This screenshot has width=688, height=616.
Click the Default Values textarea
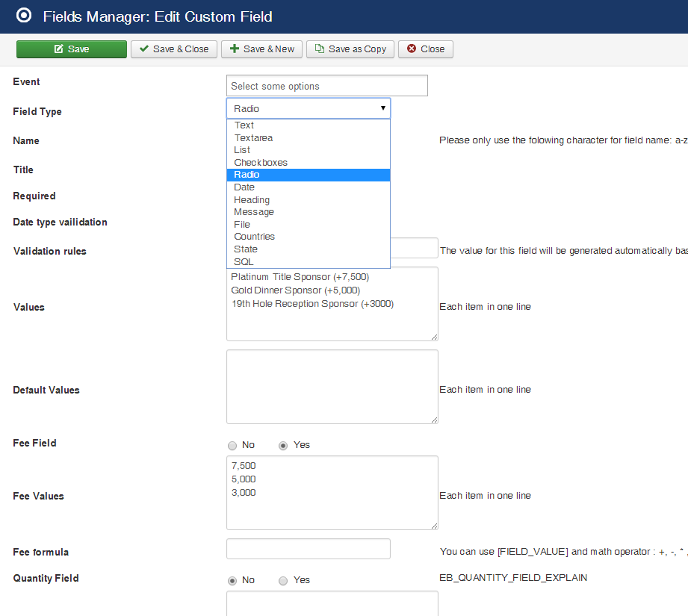click(x=332, y=387)
